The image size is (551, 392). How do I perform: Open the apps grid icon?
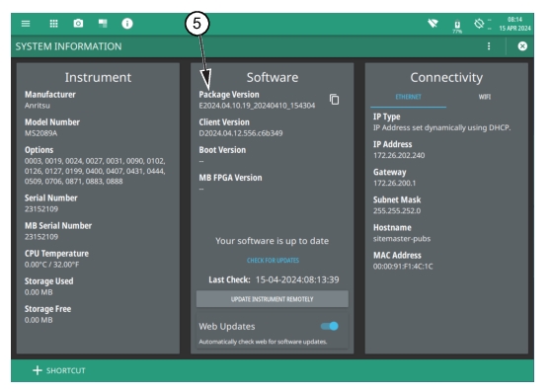(53, 24)
